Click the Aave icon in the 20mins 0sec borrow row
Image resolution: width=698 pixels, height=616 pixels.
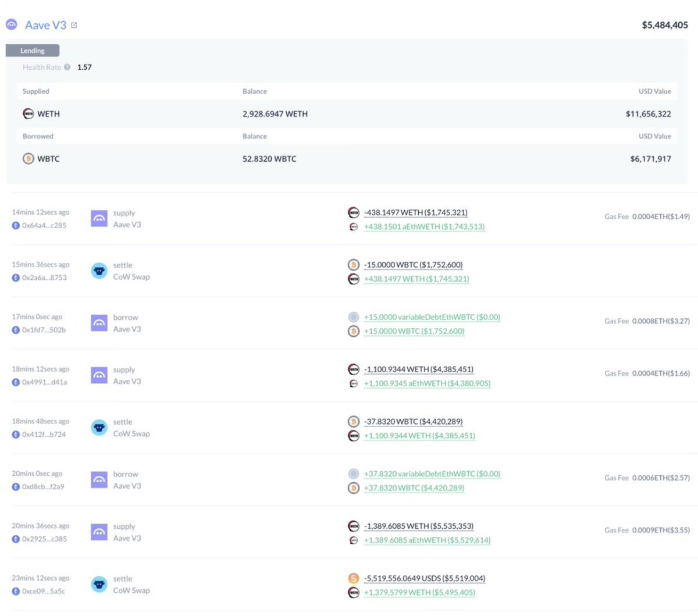point(99,480)
